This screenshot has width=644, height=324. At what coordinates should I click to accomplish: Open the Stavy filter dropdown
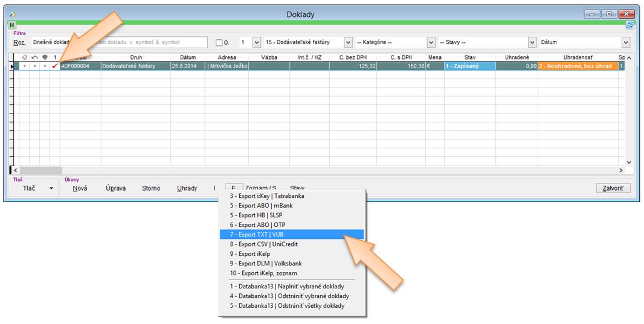click(x=532, y=43)
